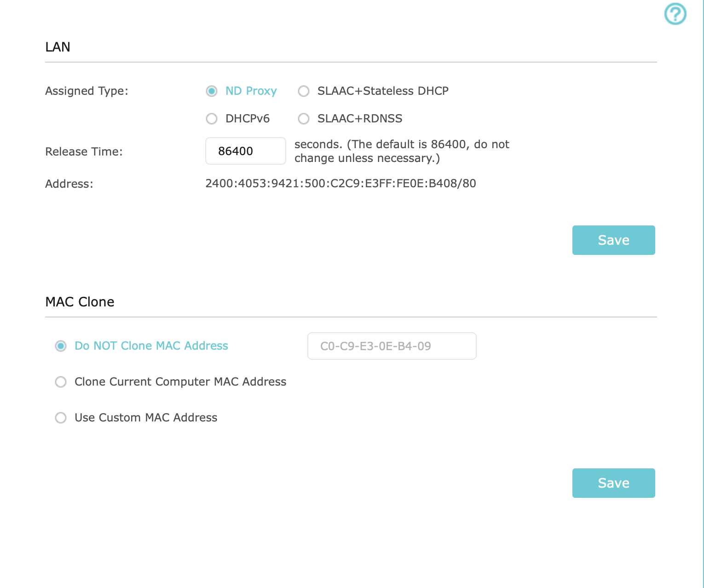Click the page's right-edge scrollbar
Screen dimensions: 704x588
tap(702, 294)
